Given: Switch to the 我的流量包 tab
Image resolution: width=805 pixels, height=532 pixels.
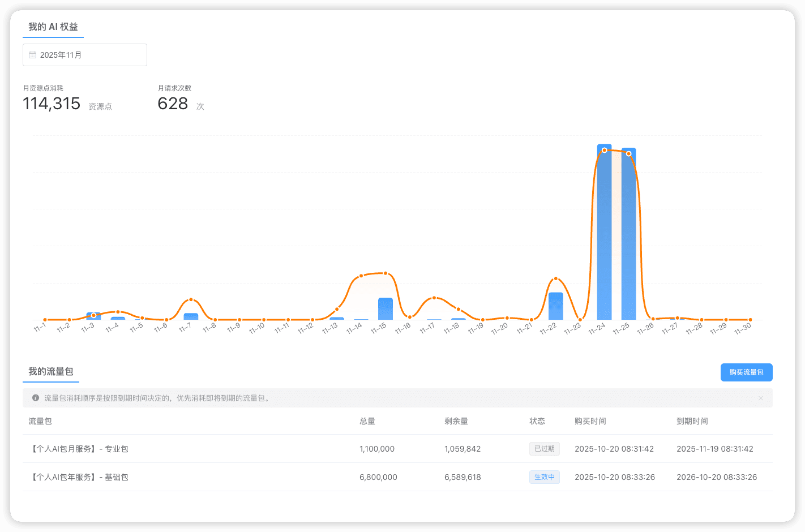Looking at the screenshot, I should (51, 372).
